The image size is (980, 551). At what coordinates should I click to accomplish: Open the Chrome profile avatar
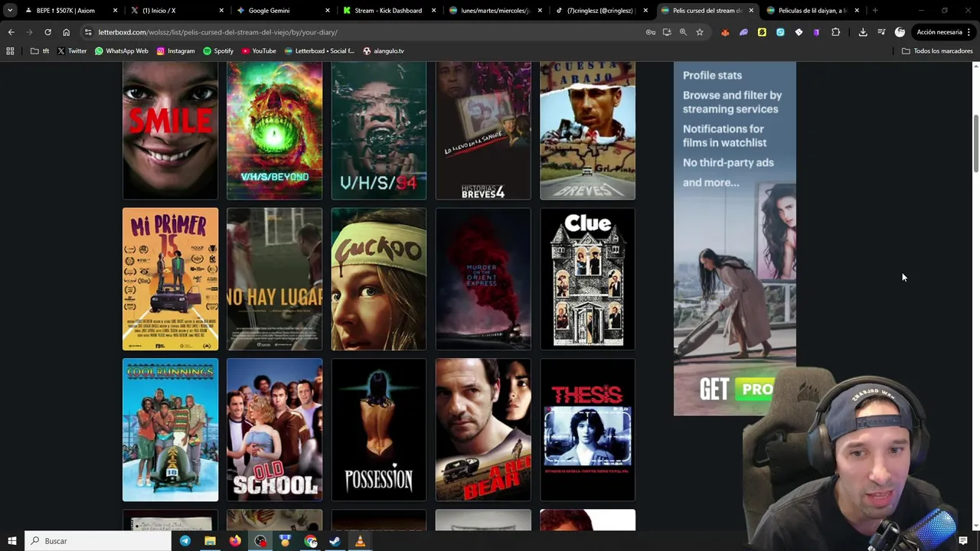pyautogui.click(x=900, y=32)
